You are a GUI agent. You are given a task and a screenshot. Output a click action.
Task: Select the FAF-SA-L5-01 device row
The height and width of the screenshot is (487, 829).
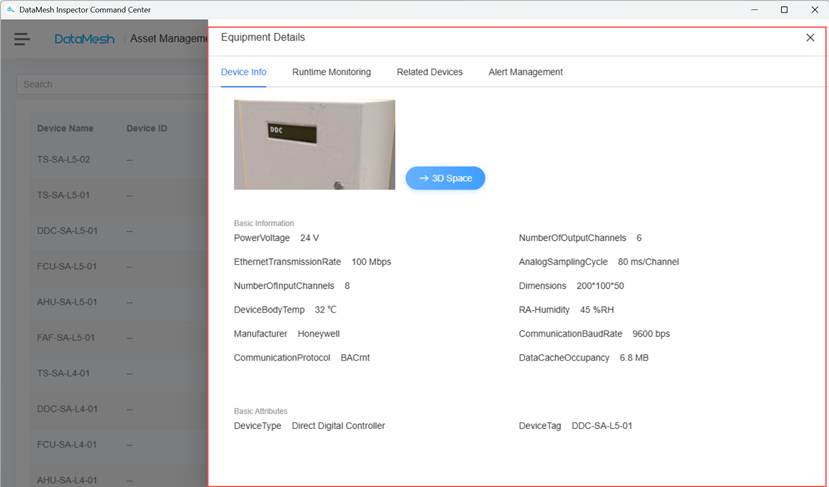click(66, 338)
